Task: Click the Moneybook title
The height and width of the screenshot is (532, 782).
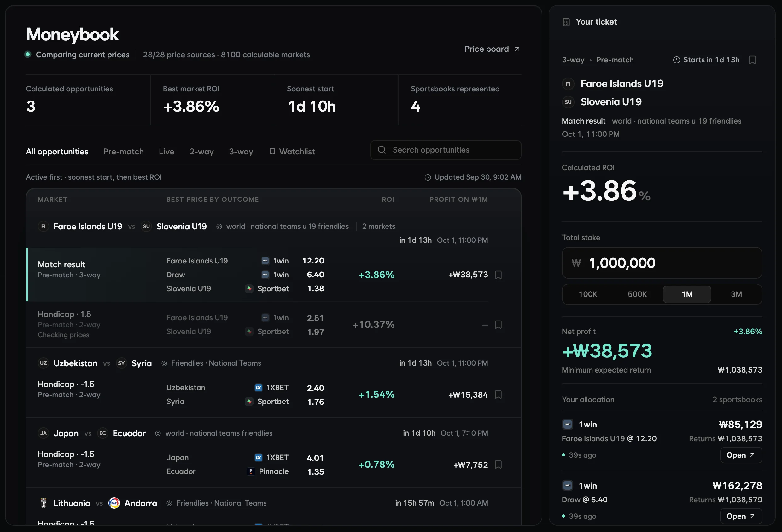Action: [x=72, y=34]
